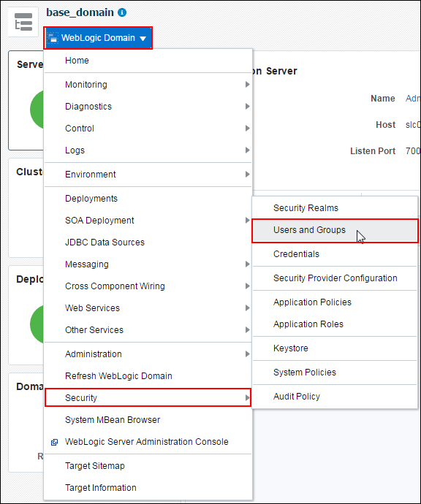Open Audit Policy
421x504 pixels.
click(x=335, y=397)
